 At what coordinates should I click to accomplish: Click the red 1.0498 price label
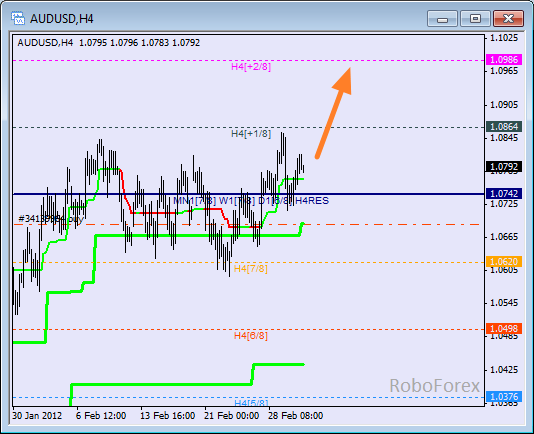pos(504,329)
